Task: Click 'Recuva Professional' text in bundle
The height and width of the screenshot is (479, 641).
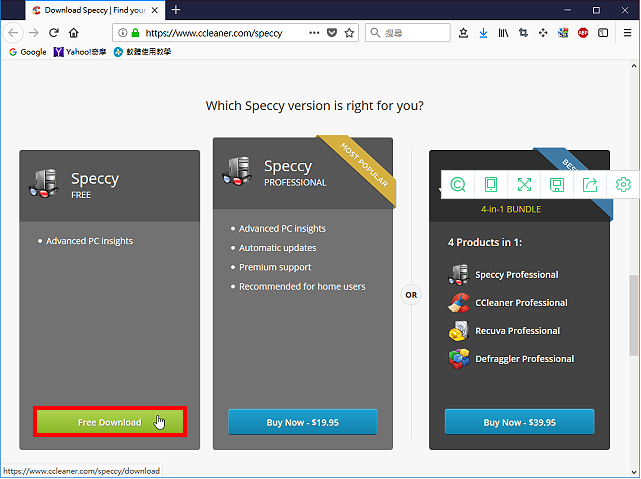Action: pos(518,331)
